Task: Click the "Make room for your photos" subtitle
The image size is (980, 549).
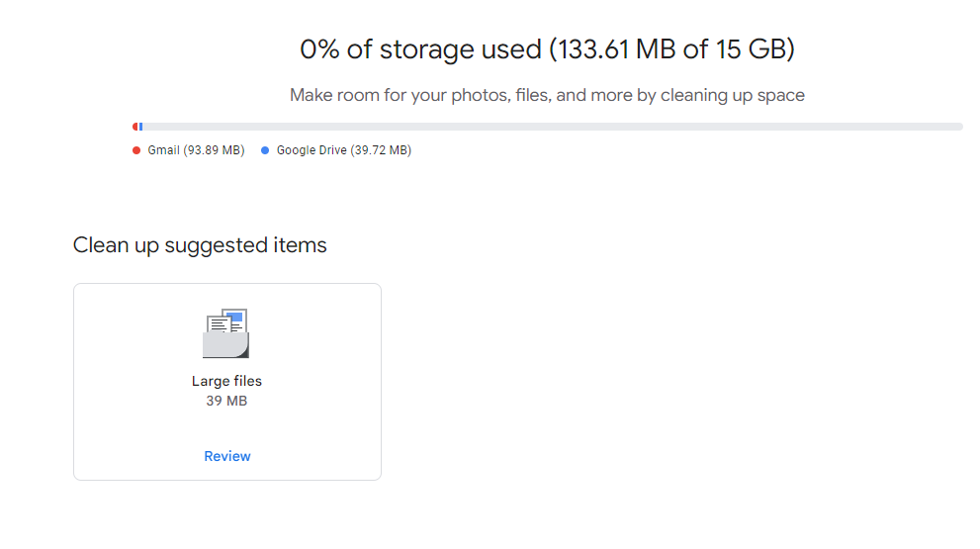Action: coord(547,96)
